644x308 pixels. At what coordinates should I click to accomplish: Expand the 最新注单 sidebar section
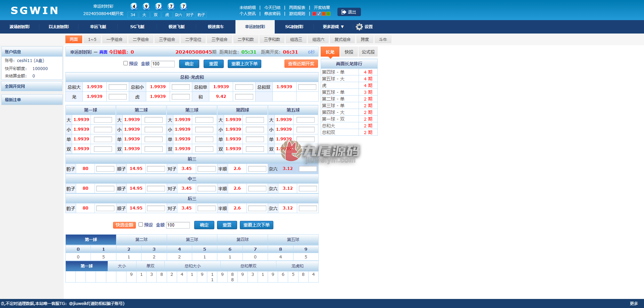point(32,100)
